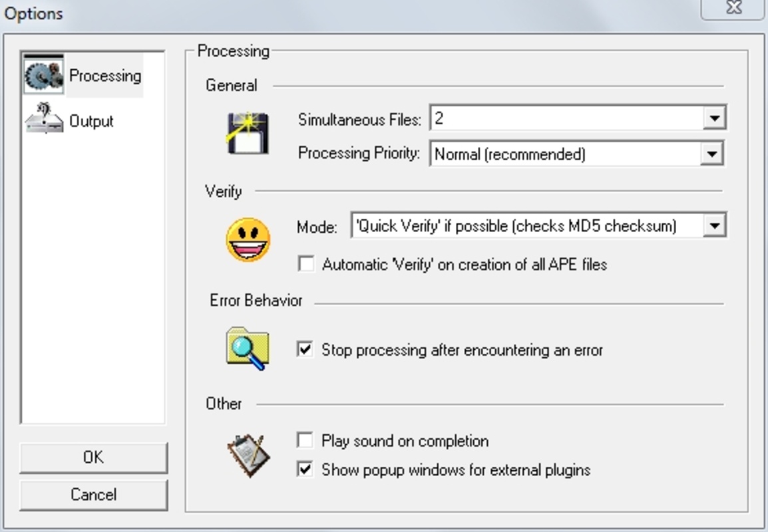
Task: Confirm settings with the OK button
Action: (94, 458)
